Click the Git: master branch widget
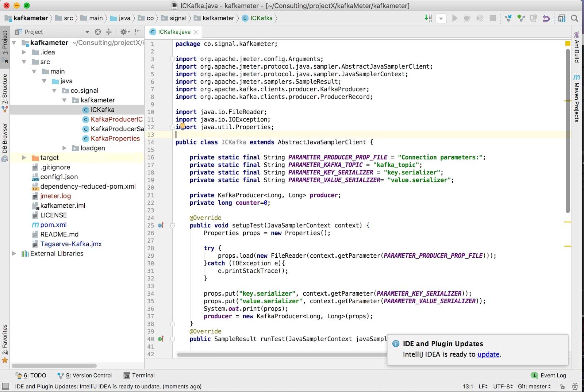The height and width of the screenshot is (392, 584). (534, 386)
